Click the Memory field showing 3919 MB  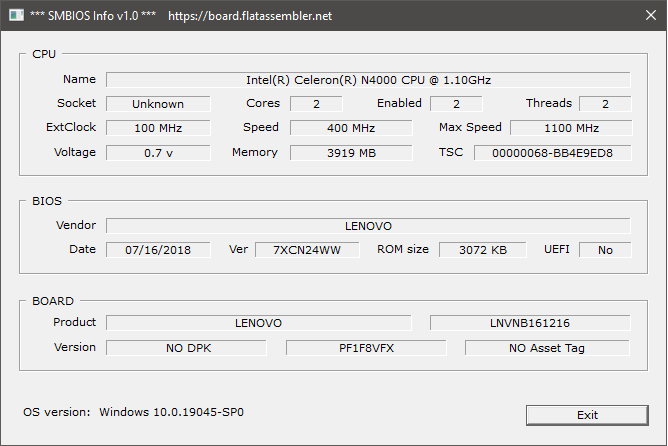pyautogui.click(x=351, y=153)
